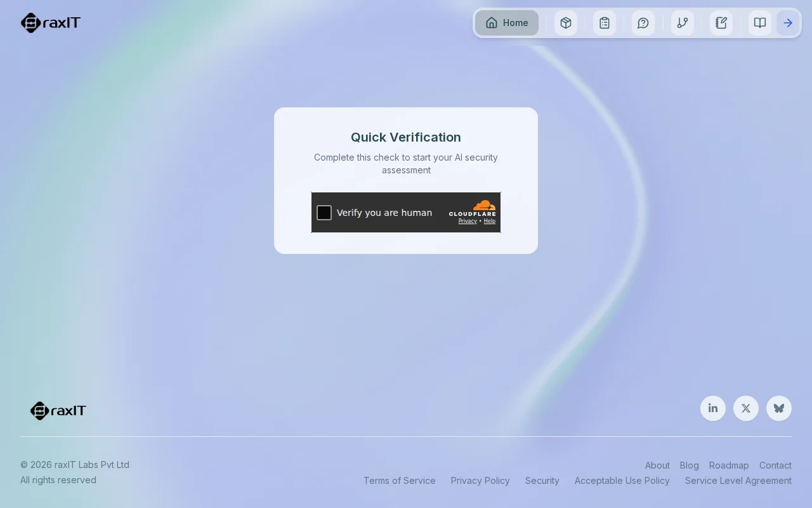Click the © 2026 raxIT Labs Pvt Ltd text
This screenshot has width=812, height=508.
coord(75,465)
